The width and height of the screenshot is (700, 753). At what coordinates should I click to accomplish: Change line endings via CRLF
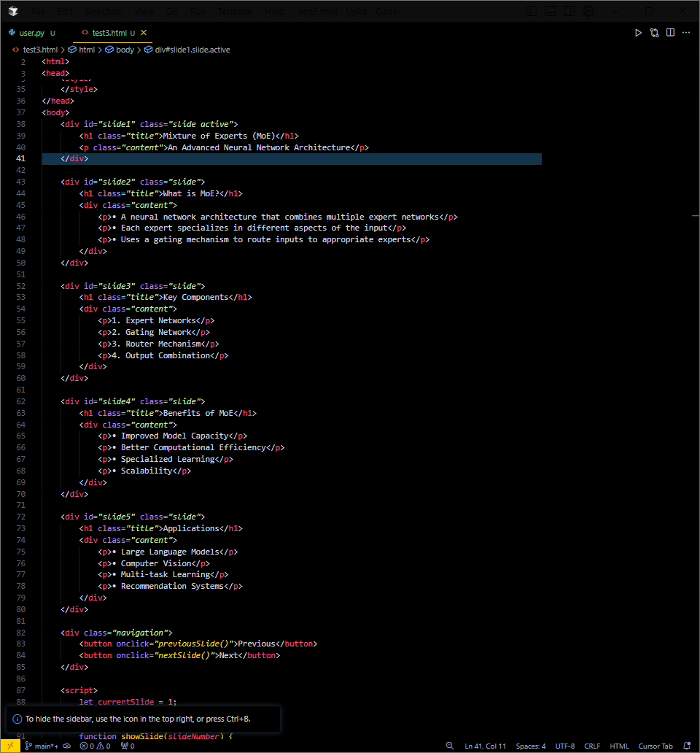[x=592, y=746]
